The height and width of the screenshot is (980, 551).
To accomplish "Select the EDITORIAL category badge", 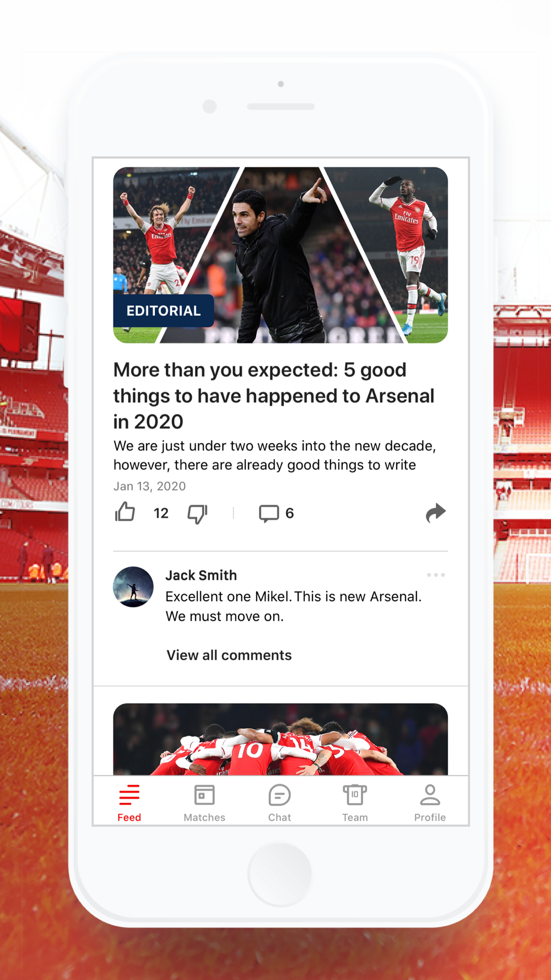I will point(164,311).
